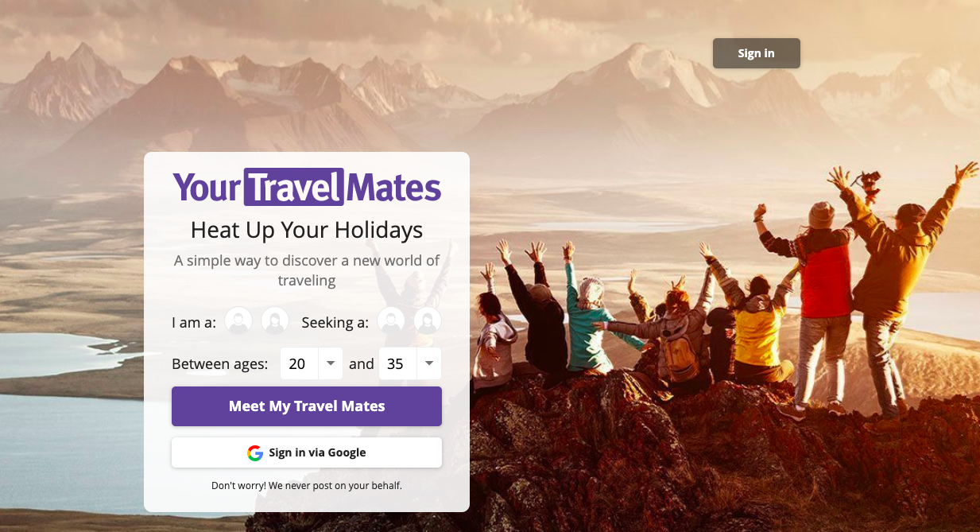
Task: Click the YourTravelMates logo
Action: click(x=307, y=188)
